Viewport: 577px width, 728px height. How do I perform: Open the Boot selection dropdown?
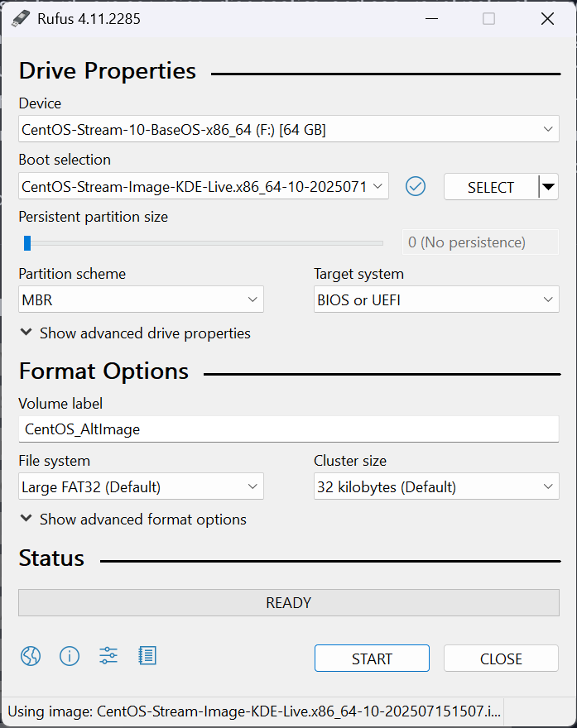pyautogui.click(x=203, y=187)
